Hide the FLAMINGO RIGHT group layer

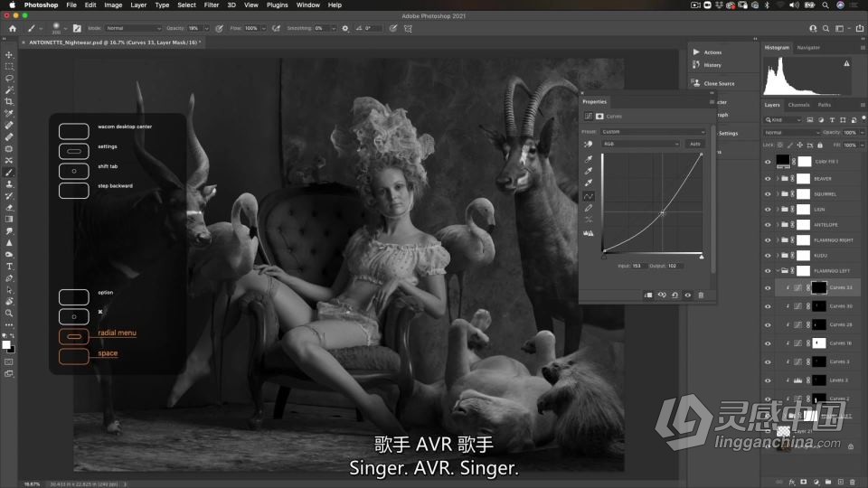(x=768, y=240)
